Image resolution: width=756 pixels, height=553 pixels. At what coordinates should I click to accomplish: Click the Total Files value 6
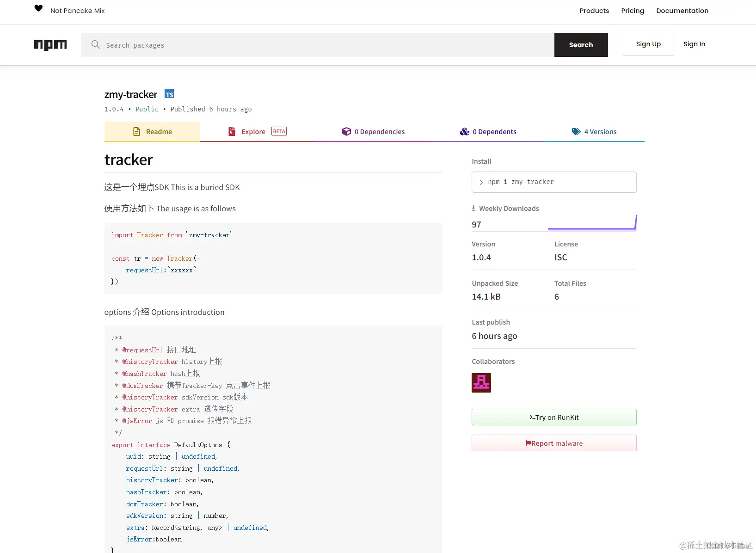tap(557, 297)
